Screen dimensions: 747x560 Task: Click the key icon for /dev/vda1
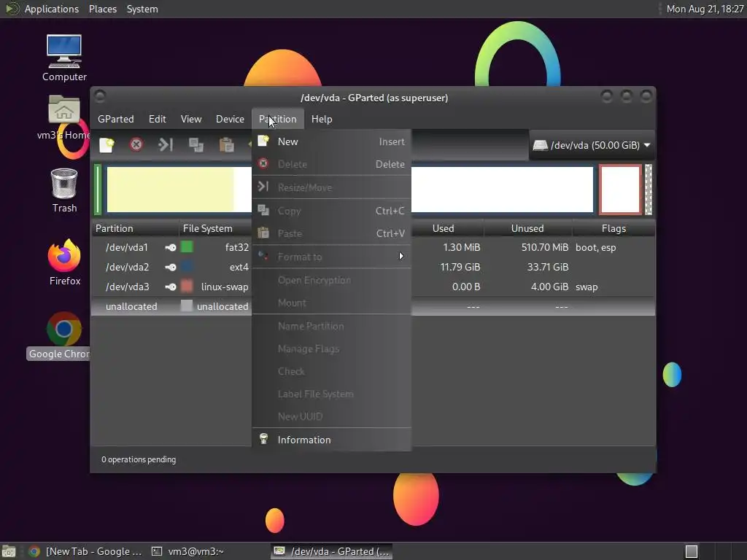[171, 248]
